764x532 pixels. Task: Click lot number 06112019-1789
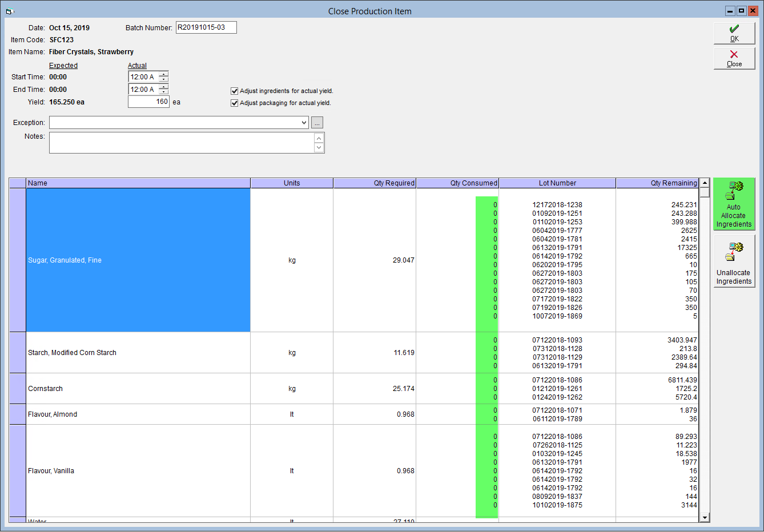point(557,419)
